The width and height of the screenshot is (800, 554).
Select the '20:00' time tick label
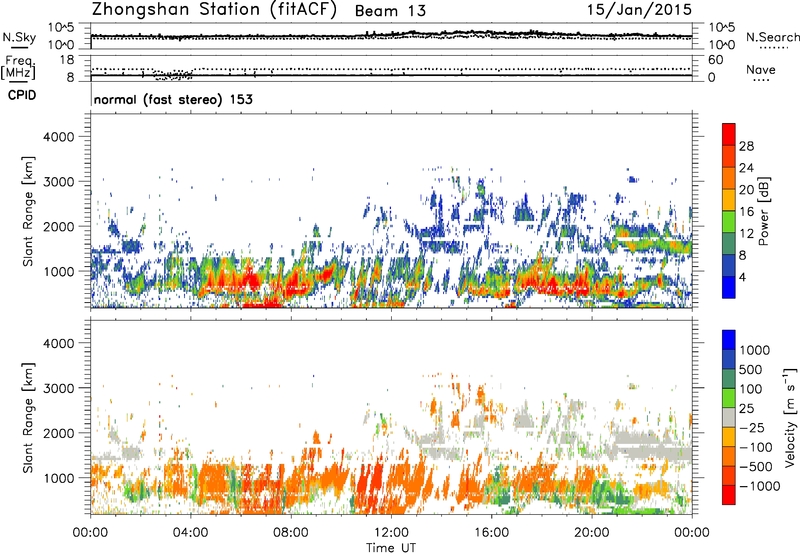[x=591, y=533]
